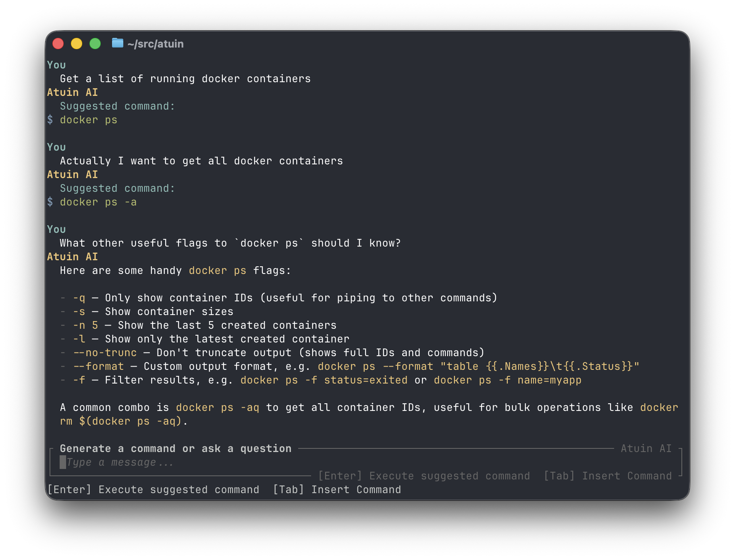
Task: Click the "Generate a command or ask a question" heading
Action: click(x=176, y=449)
